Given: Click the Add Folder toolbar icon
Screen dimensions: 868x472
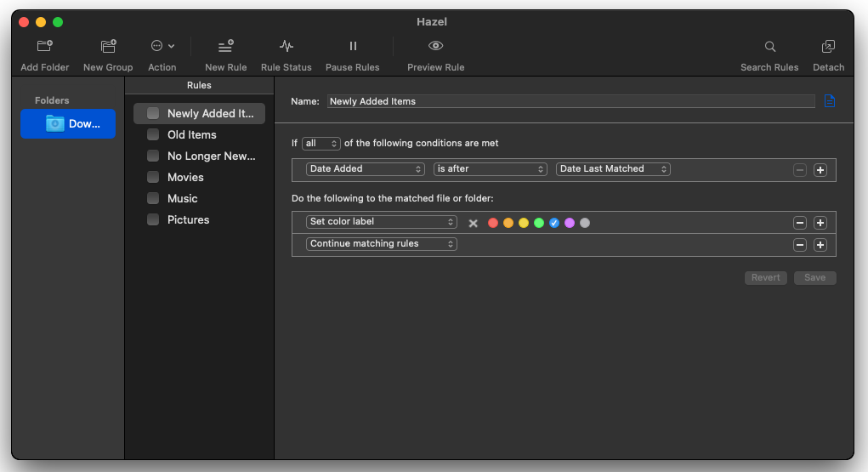Looking at the screenshot, I should (45, 46).
